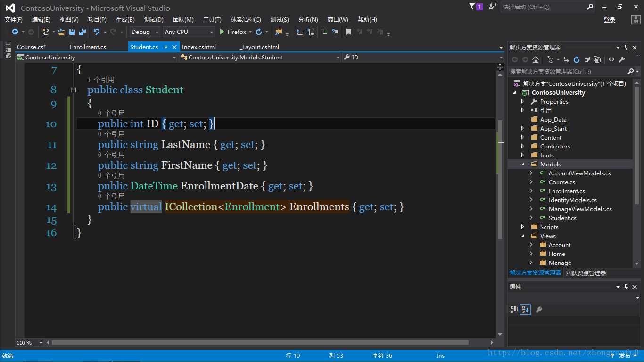Collapse the Student class outline box

pyautogui.click(x=74, y=90)
